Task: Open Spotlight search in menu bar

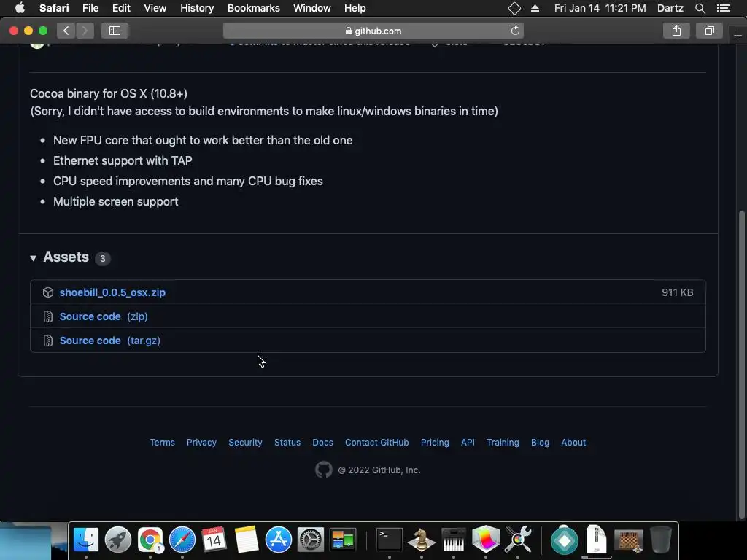Action: [x=700, y=8]
